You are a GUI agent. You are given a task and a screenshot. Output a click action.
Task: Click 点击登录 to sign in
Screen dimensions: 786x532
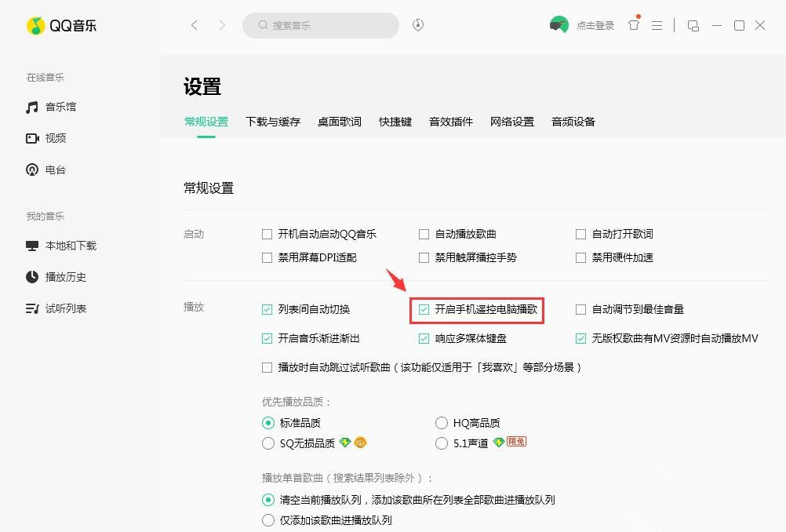[x=595, y=25]
